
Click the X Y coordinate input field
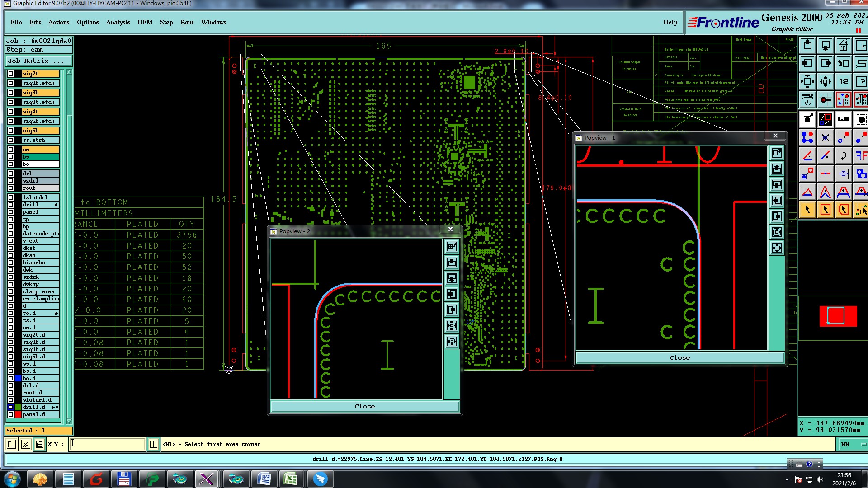pos(108,445)
